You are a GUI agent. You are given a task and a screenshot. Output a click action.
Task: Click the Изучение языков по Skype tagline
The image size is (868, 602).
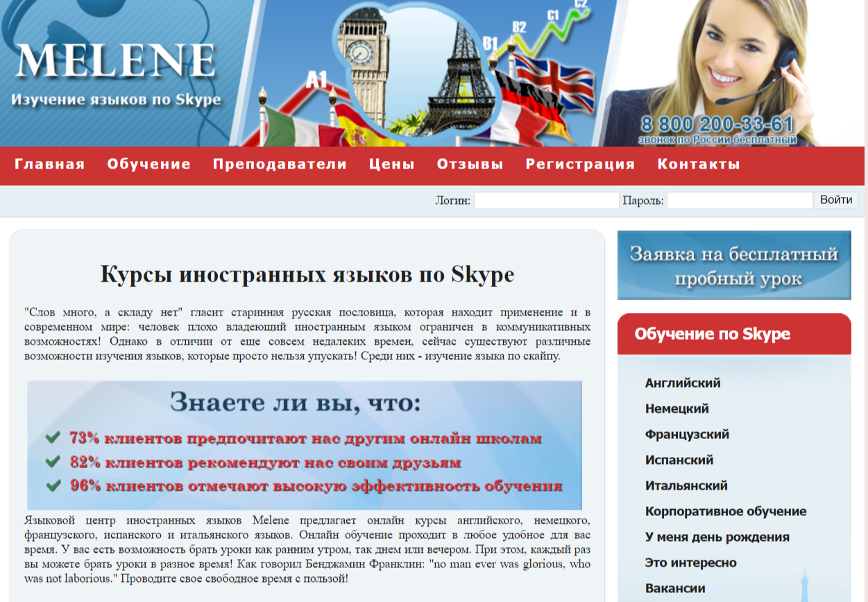(116, 100)
